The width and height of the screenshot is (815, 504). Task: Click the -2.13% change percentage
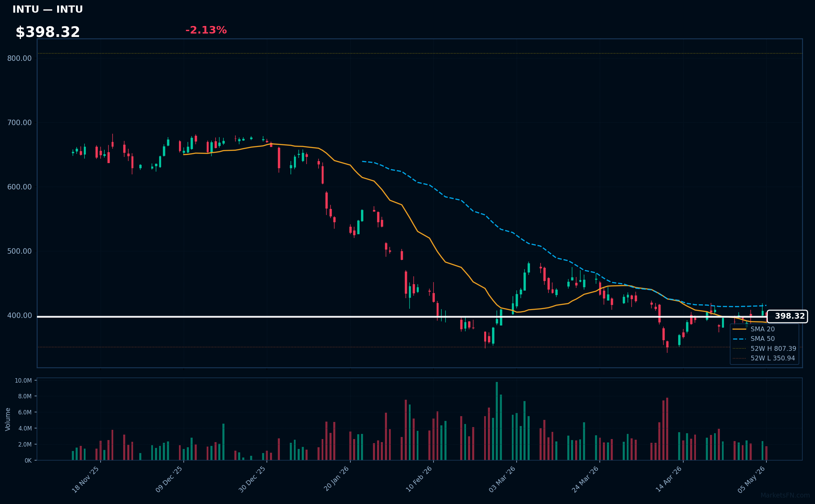[206, 30]
